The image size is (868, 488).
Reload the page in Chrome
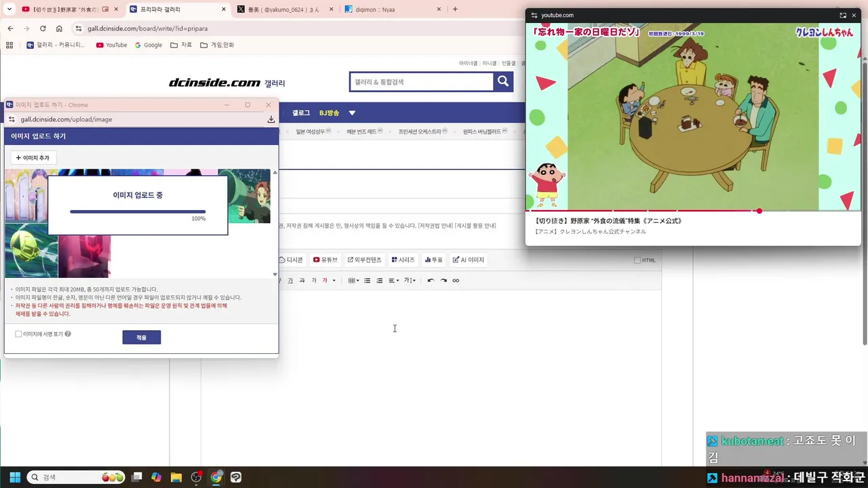43,28
